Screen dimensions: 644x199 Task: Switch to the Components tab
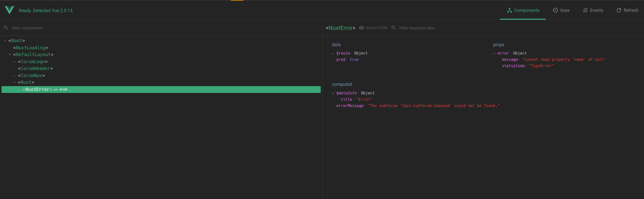coord(523,10)
